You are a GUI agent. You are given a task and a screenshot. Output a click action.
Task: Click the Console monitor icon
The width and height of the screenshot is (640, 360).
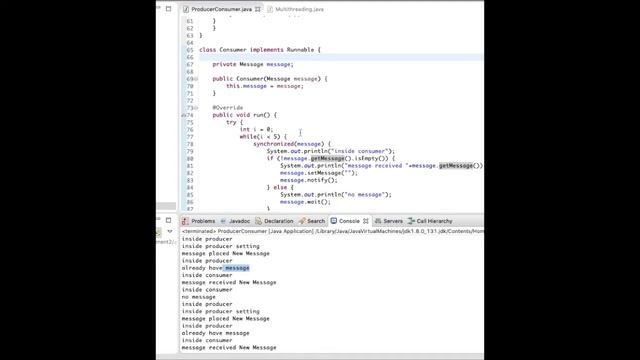pyautogui.click(x=334, y=221)
